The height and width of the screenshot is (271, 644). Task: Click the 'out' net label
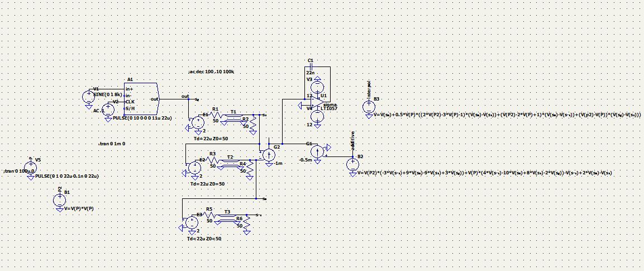pos(185,97)
